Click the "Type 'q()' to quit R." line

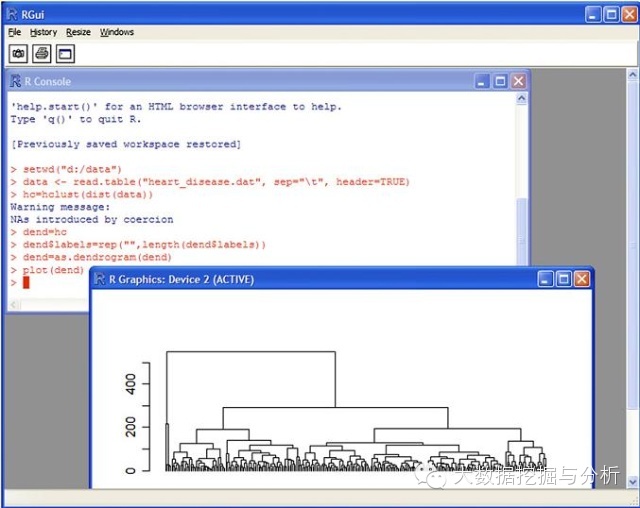click(x=76, y=119)
